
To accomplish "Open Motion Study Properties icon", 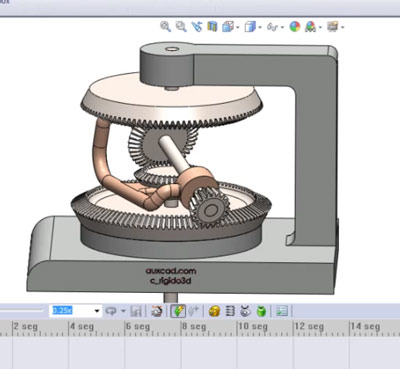I will point(282,311).
